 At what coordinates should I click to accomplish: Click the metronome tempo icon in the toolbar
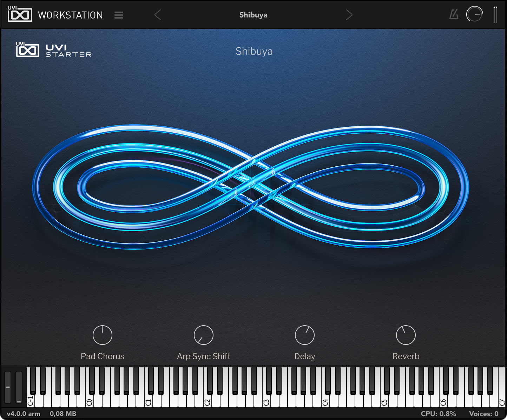click(453, 14)
